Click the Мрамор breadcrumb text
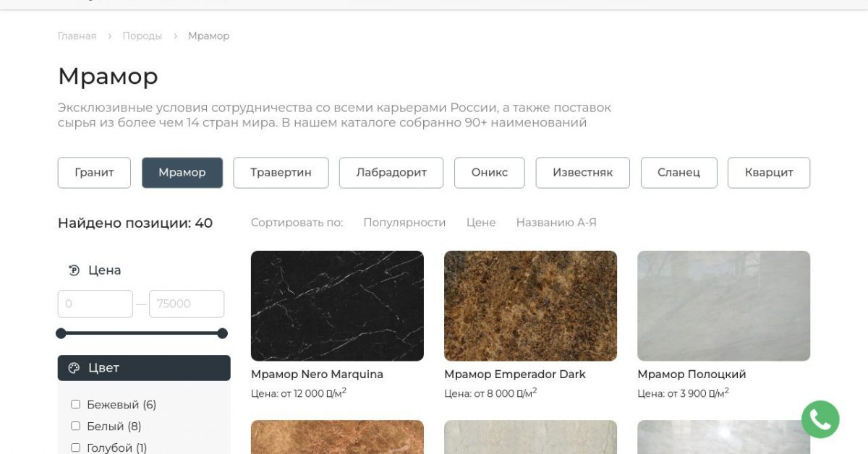This screenshot has width=868, height=454. coord(208,36)
